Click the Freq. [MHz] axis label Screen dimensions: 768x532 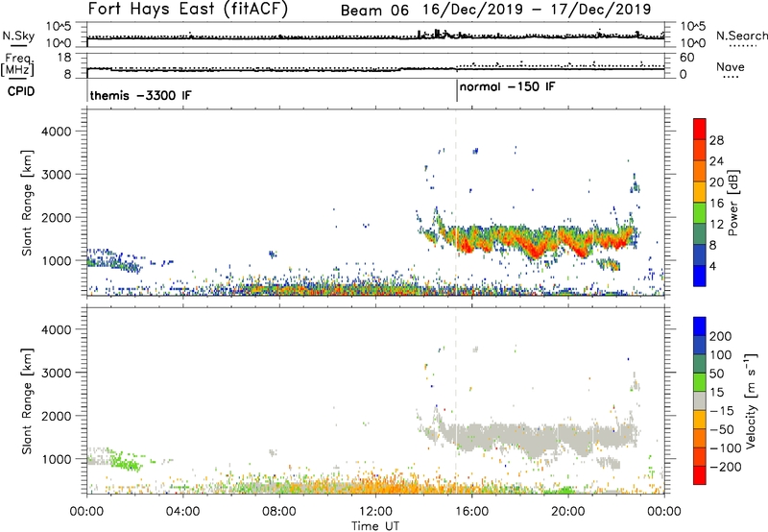pyautogui.click(x=18, y=65)
